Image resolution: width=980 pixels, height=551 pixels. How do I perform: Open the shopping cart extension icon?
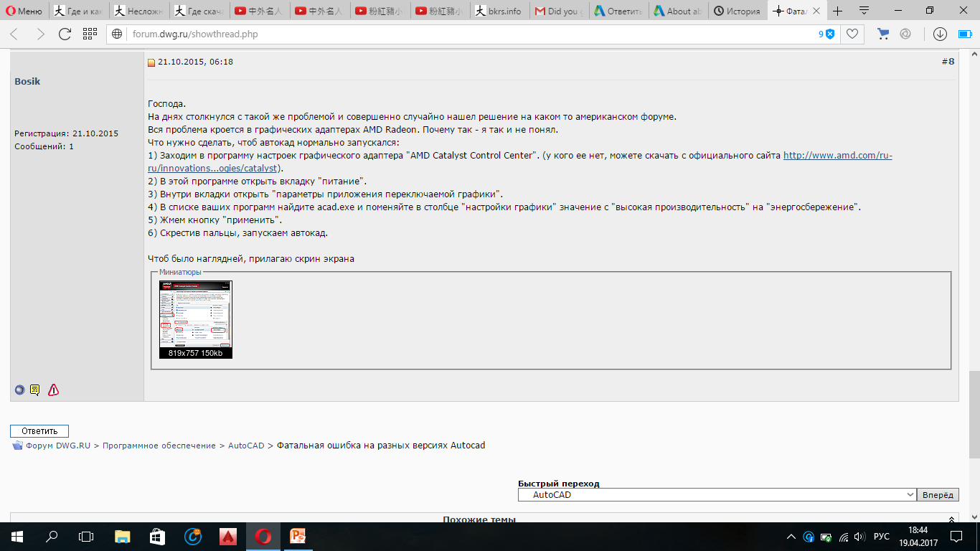point(884,34)
